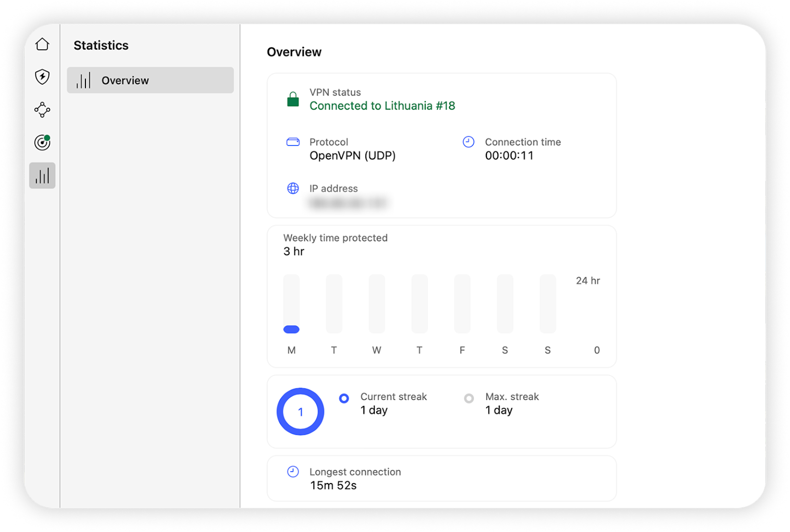Open the Home icon in sidebar
The image size is (790, 532).
point(42,44)
